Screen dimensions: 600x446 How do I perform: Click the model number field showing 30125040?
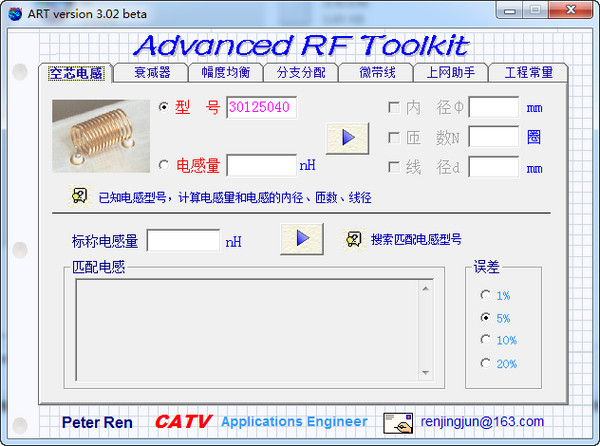[x=261, y=108]
